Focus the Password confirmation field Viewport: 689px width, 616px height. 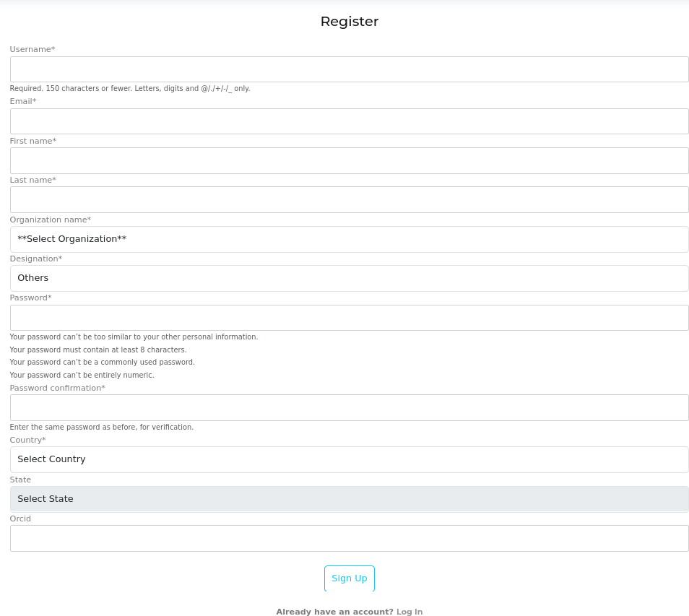(349, 407)
